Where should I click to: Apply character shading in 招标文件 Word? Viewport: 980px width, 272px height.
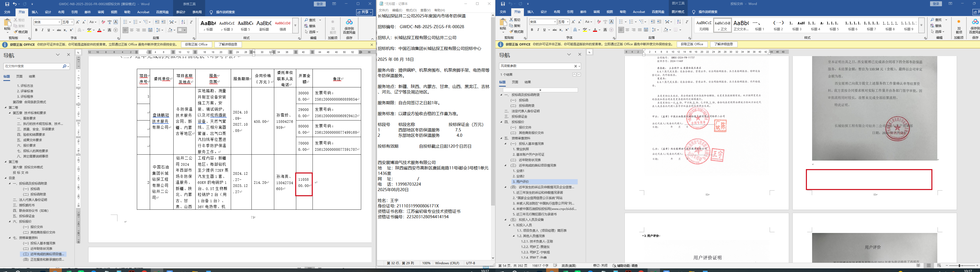click(110, 30)
